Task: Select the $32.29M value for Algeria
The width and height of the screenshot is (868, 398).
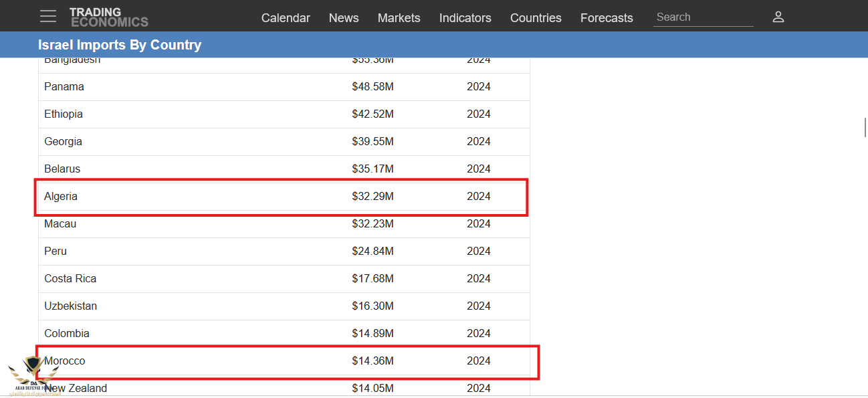Action: (373, 197)
